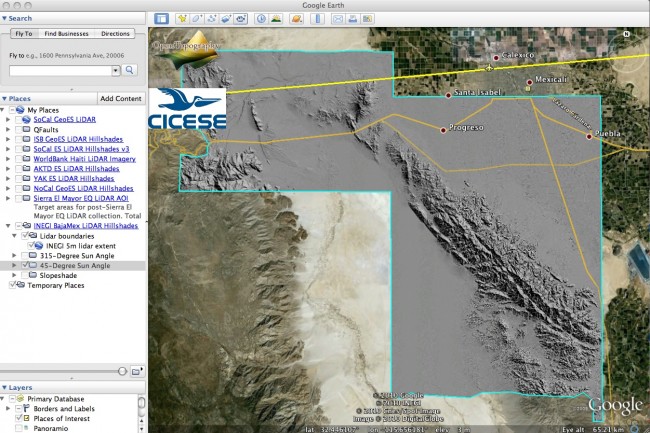The height and width of the screenshot is (433, 650).
Task: Click the Santa Isabel placemark dot
Action: click(448, 95)
